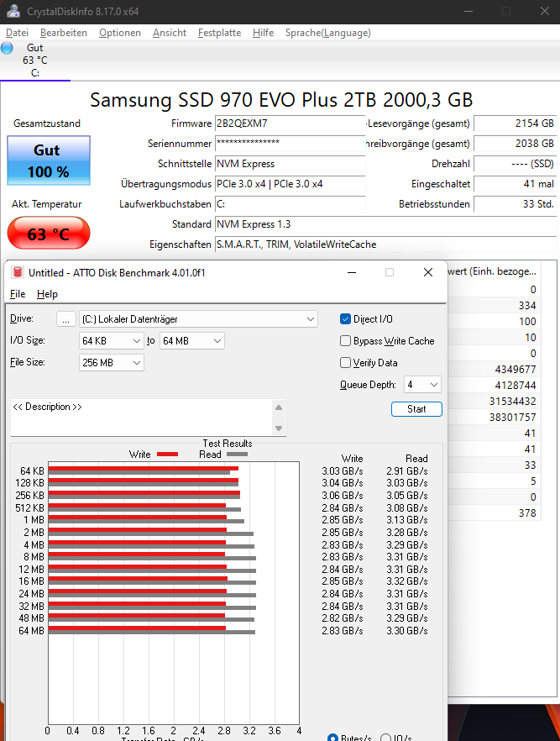Click the 1 MB row label in chart

pos(34,520)
